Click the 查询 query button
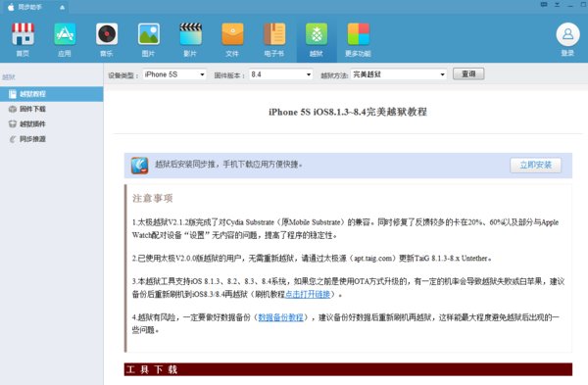The width and height of the screenshot is (588, 385). tap(468, 73)
